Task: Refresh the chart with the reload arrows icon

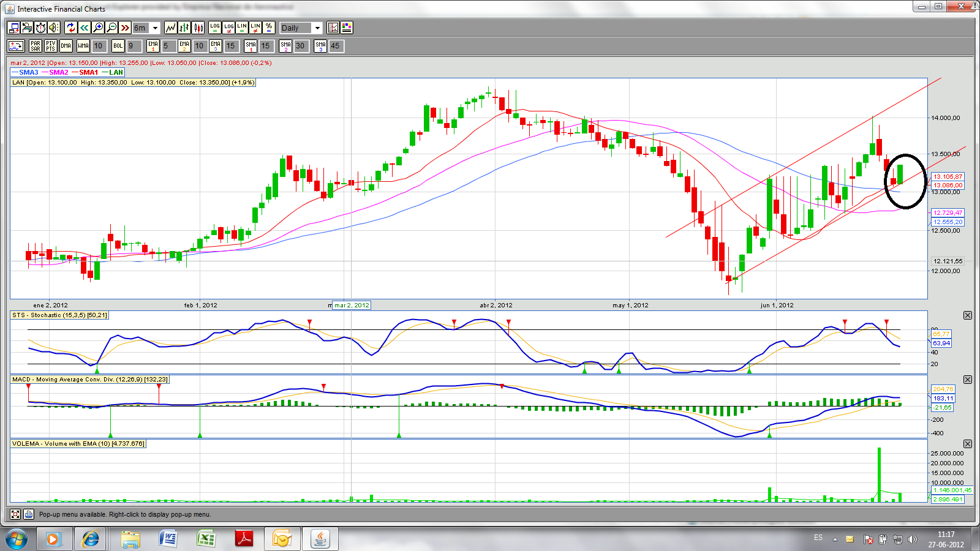Action: point(70,28)
